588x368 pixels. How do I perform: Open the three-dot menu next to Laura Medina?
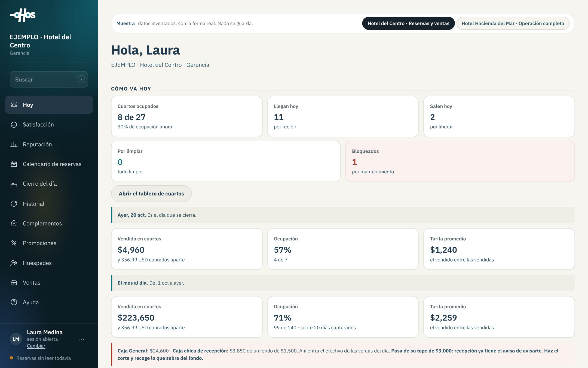81,339
